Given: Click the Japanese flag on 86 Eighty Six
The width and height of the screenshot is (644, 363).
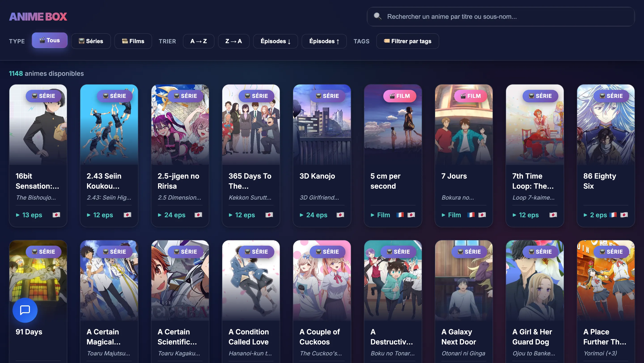Looking at the screenshot, I should [x=624, y=215].
